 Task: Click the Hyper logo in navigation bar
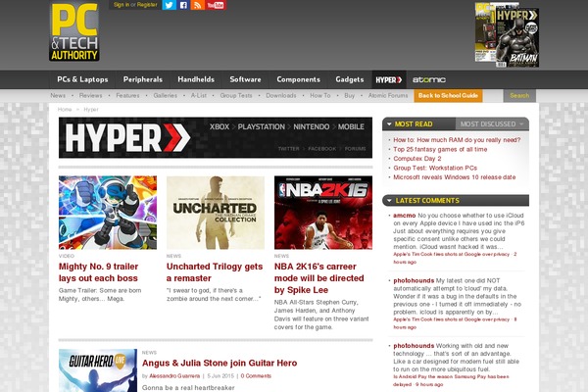389,79
